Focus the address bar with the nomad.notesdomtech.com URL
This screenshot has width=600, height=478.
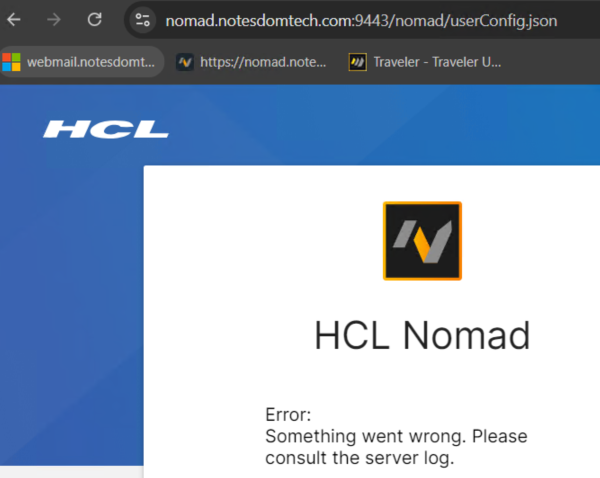point(361,21)
